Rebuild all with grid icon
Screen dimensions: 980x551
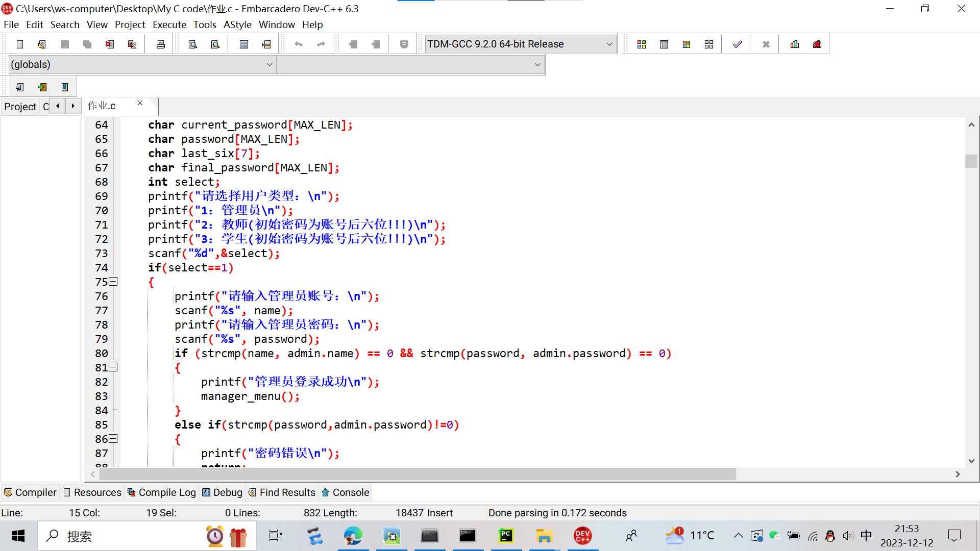(x=709, y=44)
